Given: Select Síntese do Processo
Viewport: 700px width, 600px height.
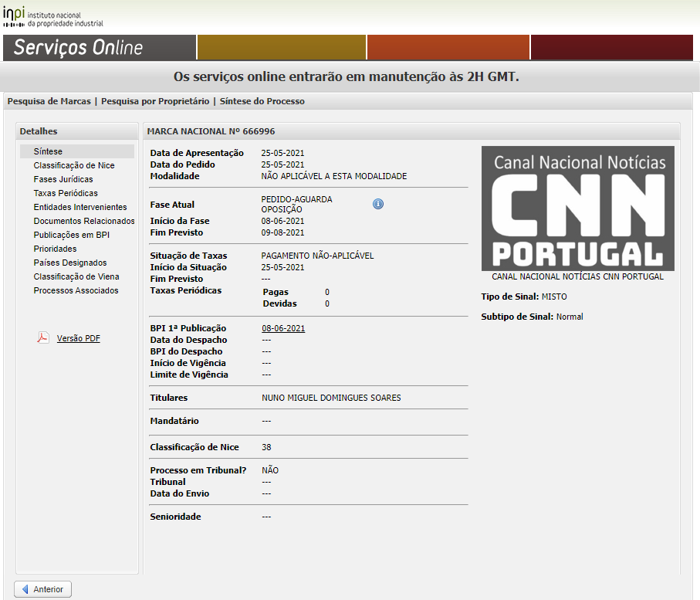Looking at the screenshot, I should [x=262, y=101].
